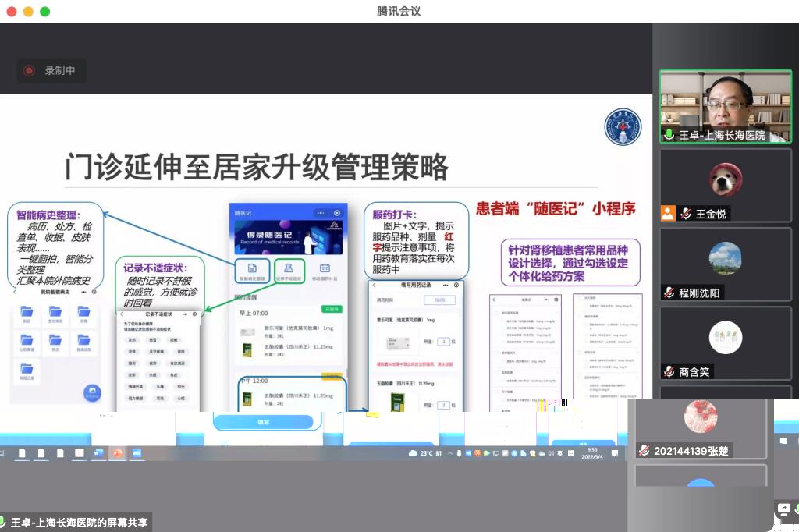Click the hospital emblem logo on slide

[x=622, y=127]
